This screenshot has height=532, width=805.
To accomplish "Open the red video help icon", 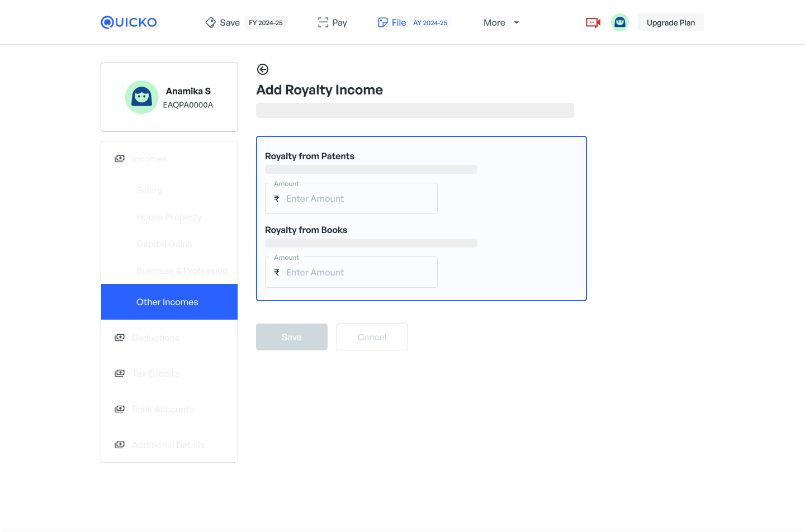I will (593, 22).
